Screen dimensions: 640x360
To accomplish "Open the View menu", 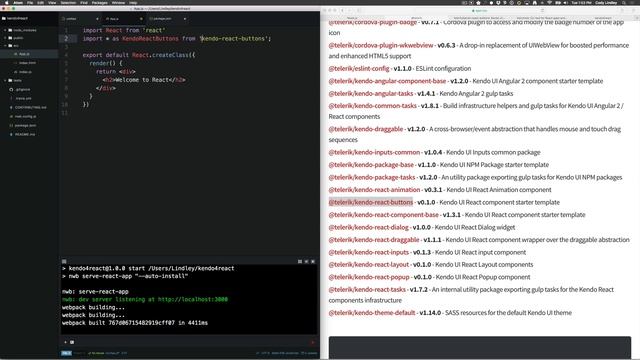I will 52,2.
